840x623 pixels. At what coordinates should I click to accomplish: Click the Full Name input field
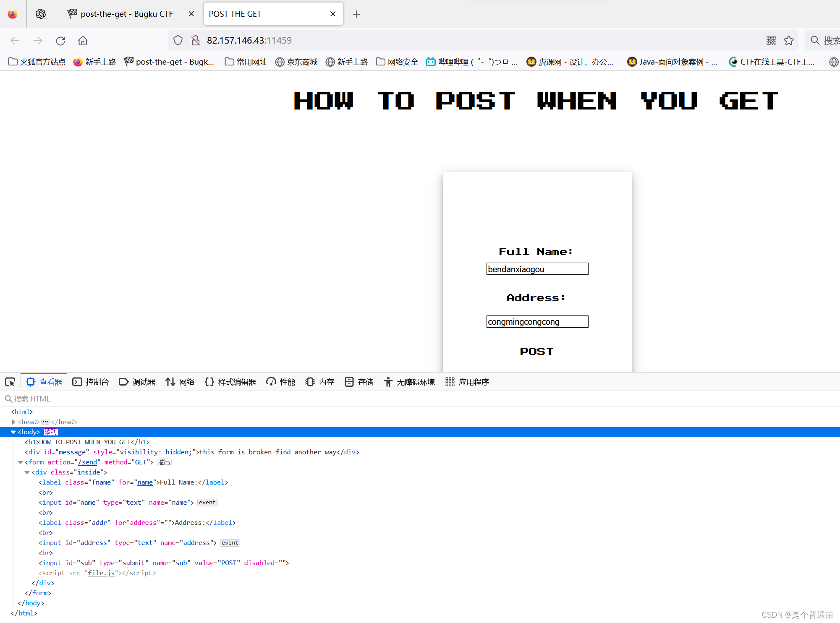537,269
